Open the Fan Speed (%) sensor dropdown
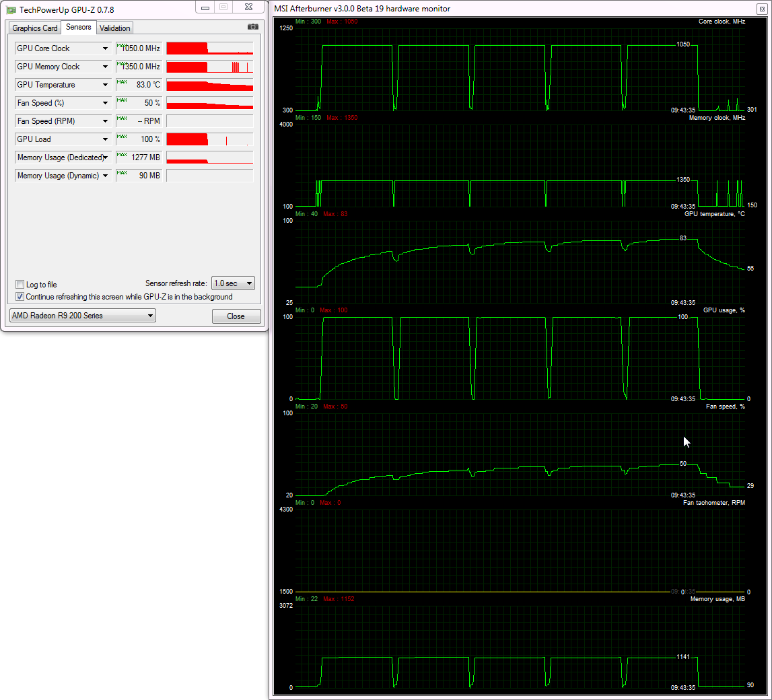Screen dimensions: 772x700 coord(105,103)
